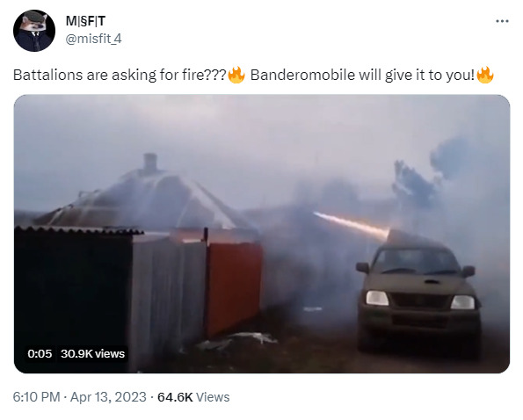Click the fire emoji ending the tweet

(485, 75)
